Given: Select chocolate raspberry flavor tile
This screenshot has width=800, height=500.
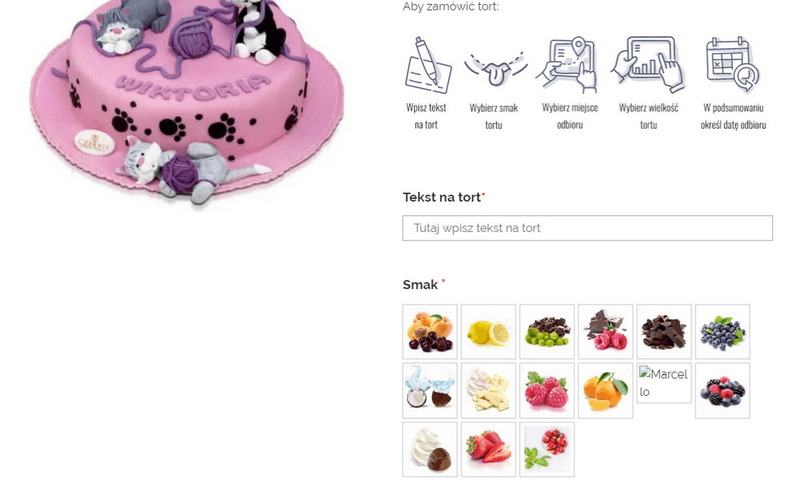Looking at the screenshot, I should 605,332.
